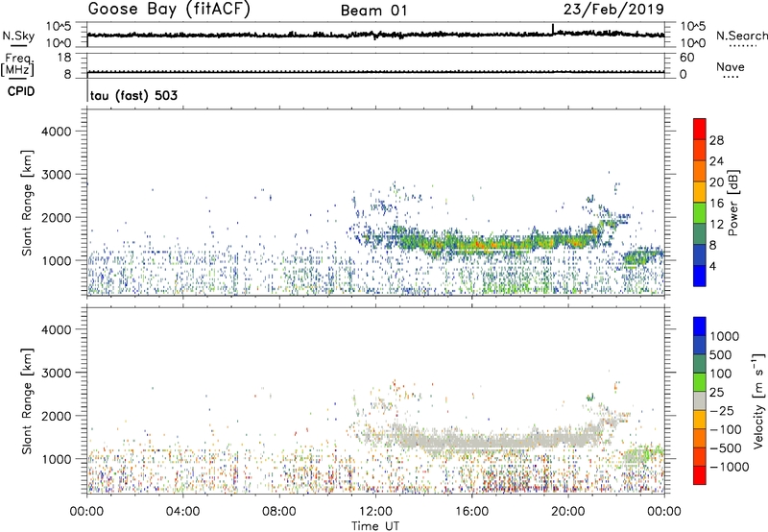Image resolution: width=768 pixels, height=532 pixels.
Task: Click the gray −25 to 25 Velocity swatch
Action: (x=700, y=400)
